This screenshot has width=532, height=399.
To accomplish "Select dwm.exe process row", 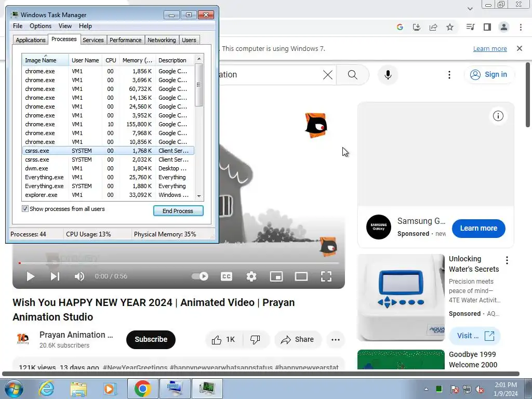I will point(108,168).
